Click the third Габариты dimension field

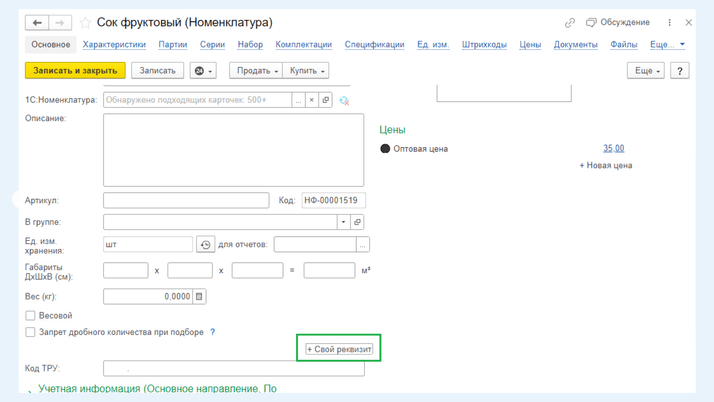[x=257, y=270]
